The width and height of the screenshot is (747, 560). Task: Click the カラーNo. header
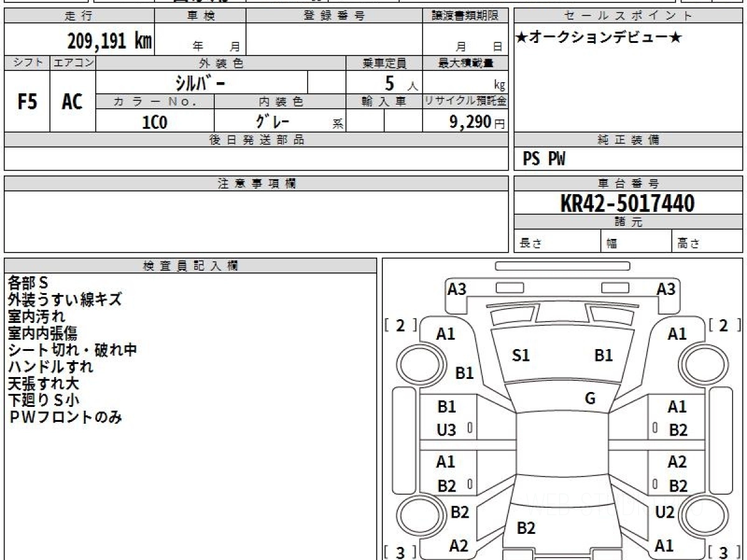(x=155, y=101)
